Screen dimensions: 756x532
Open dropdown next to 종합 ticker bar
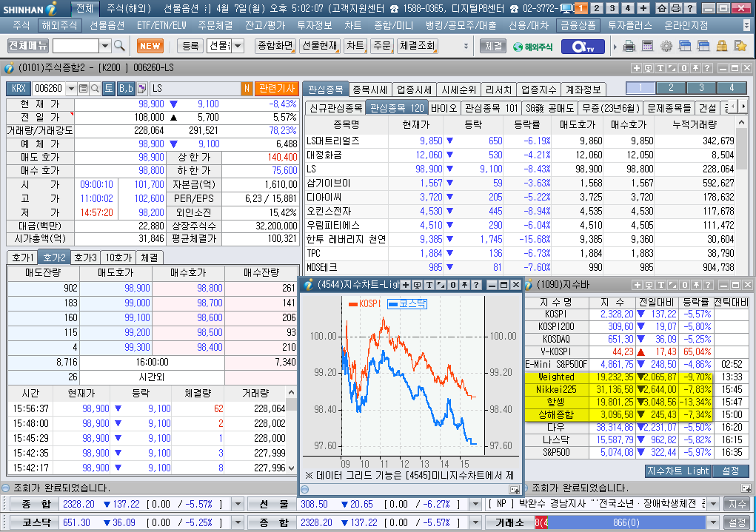[x=238, y=504]
